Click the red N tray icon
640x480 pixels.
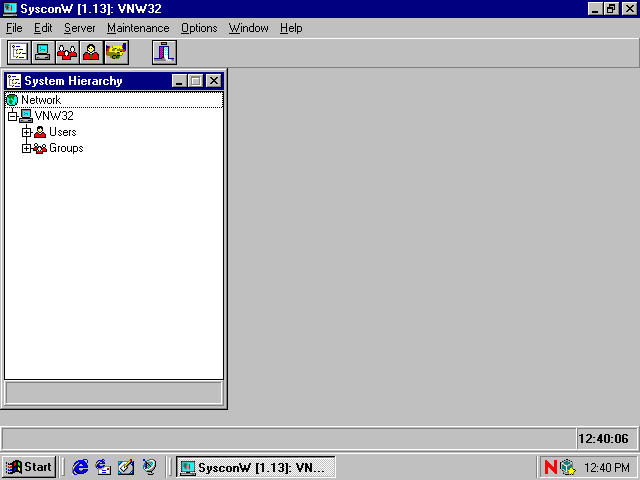[x=551, y=467]
